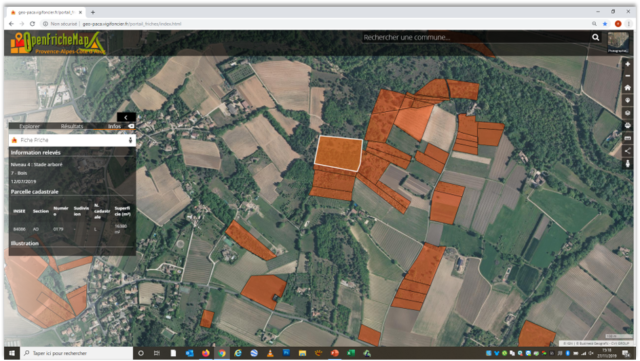Image resolution: width=640 pixels, height=361 pixels.
Task: Activate the geolocation icon in map toolbar
Action: click(628, 100)
